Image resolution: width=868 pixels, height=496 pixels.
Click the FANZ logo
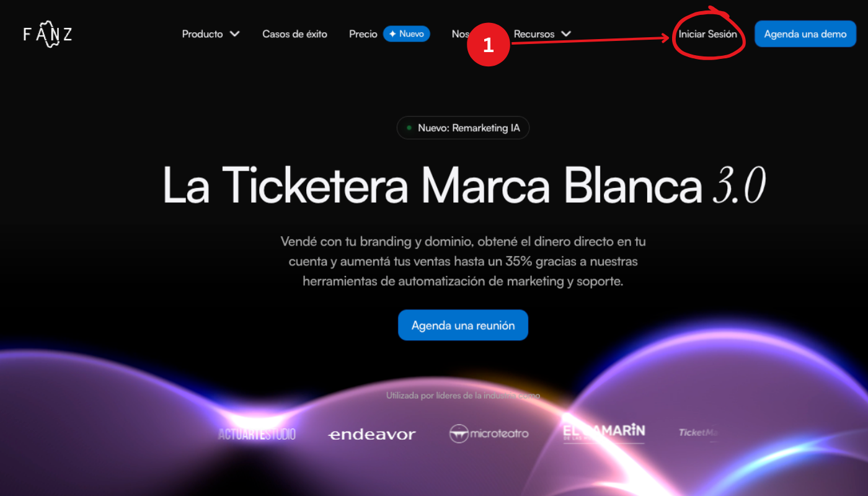point(48,35)
